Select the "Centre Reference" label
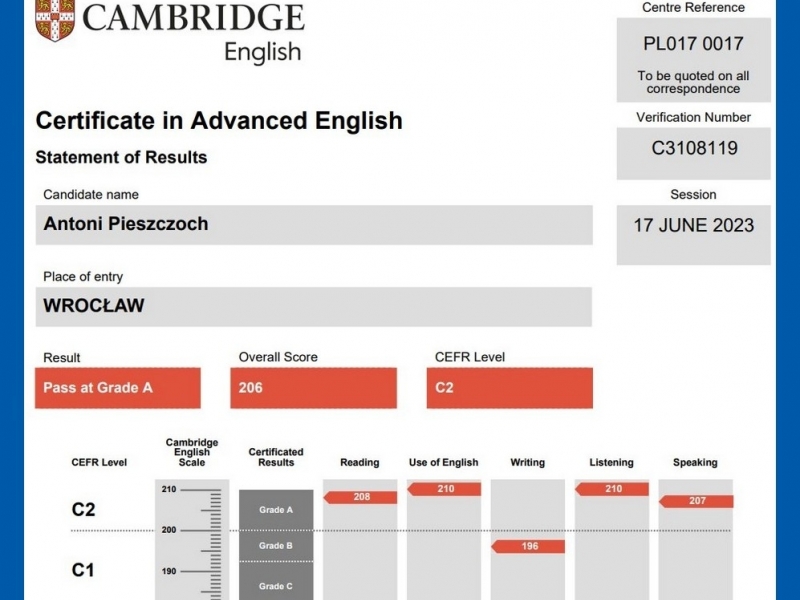This screenshot has height=600, width=800. tap(693, 8)
